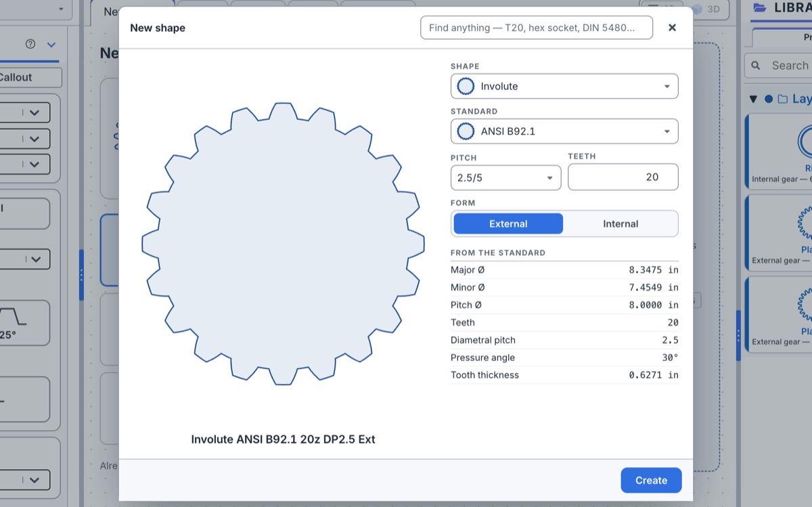Click the help question-mark icon in left panel

(30, 44)
